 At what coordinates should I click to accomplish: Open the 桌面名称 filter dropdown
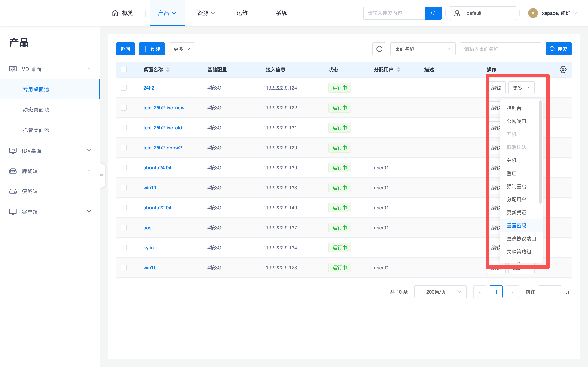(x=423, y=49)
